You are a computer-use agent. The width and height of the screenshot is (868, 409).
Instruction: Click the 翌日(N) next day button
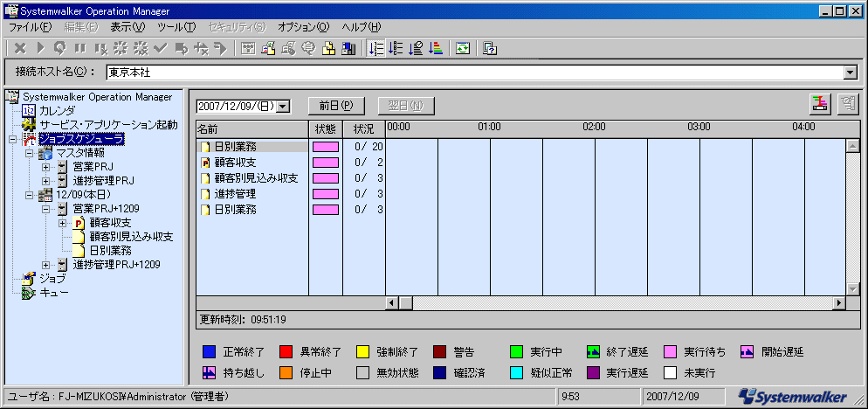406,105
